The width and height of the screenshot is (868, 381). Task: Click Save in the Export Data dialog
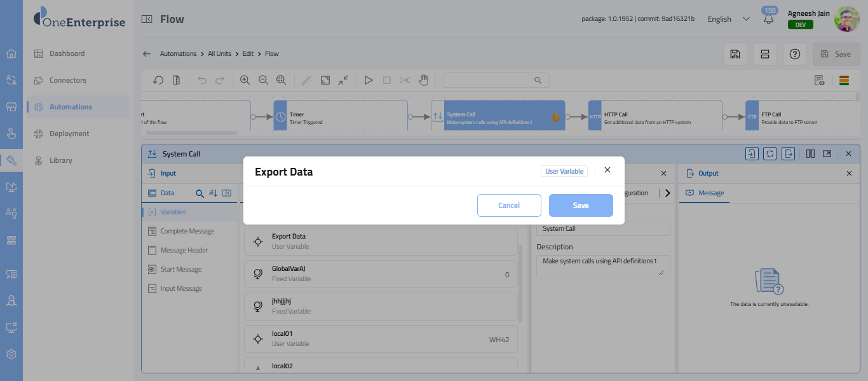point(580,205)
